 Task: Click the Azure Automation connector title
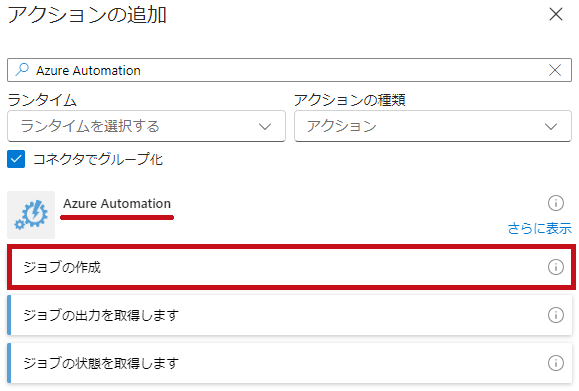(x=117, y=203)
